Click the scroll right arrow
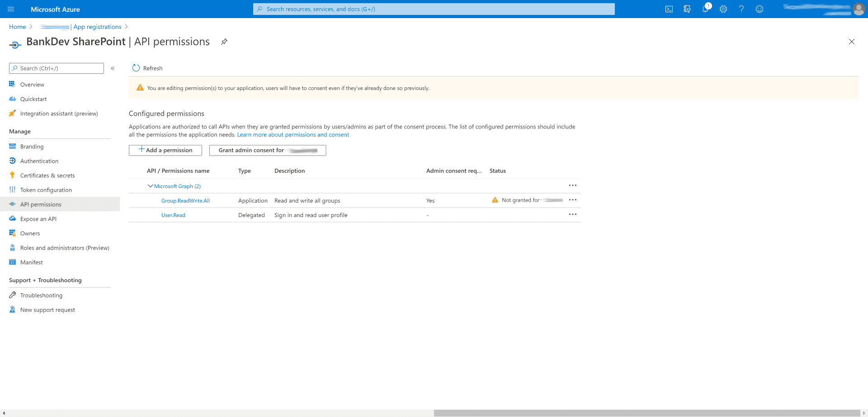Image resolution: width=868 pixels, height=417 pixels. [864, 413]
